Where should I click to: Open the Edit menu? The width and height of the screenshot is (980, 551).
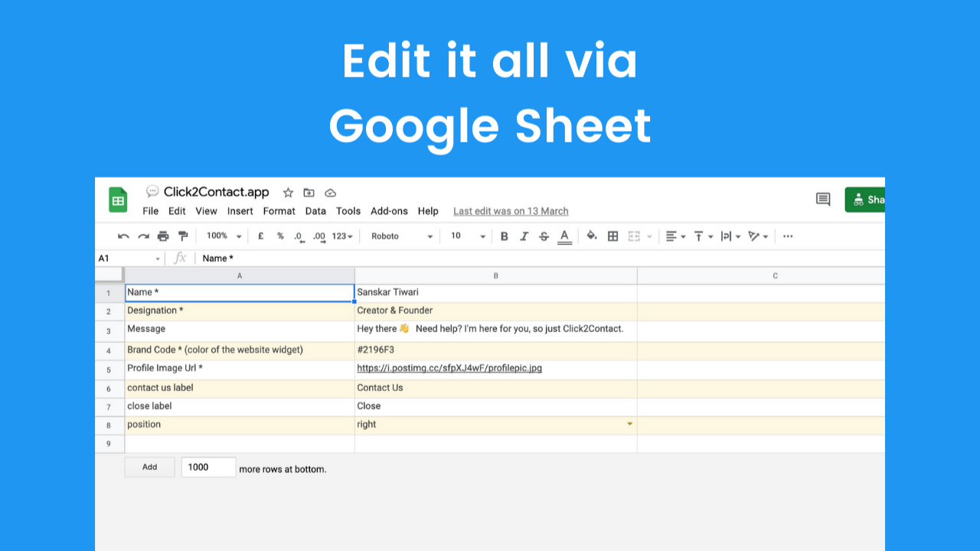177,211
